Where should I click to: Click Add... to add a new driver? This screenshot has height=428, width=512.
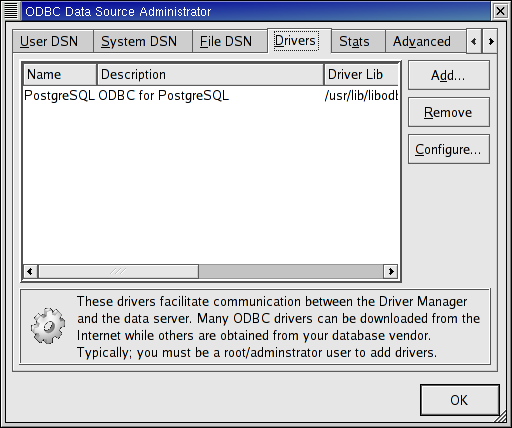pos(449,75)
